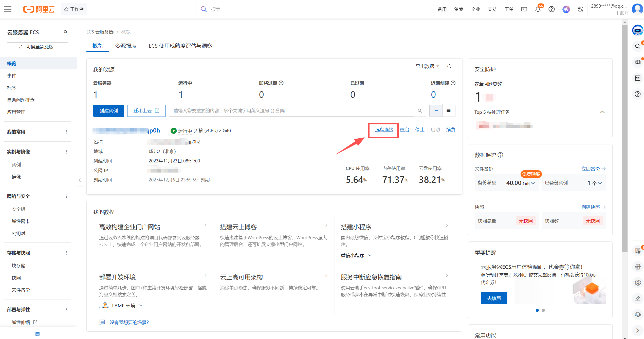Collapse the Top 5 待处理任务 section

click(602, 112)
